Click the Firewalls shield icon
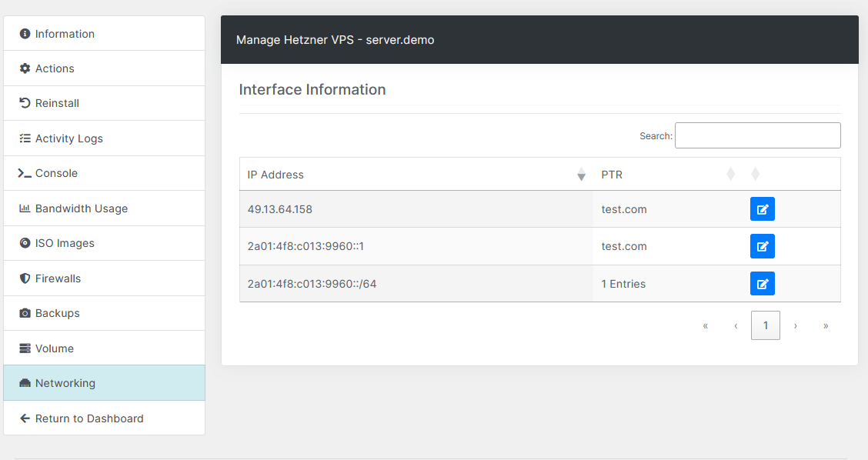The height and width of the screenshot is (460, 868). click(x=25, y=278)
